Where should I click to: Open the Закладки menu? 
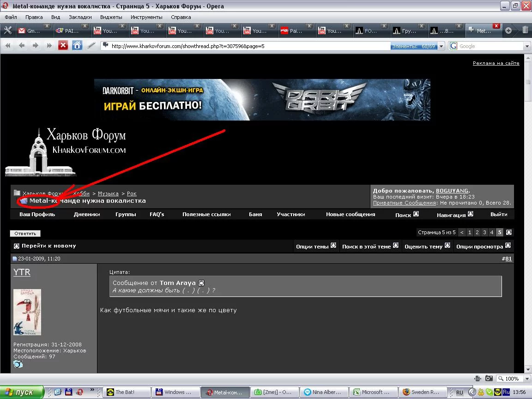80,17
